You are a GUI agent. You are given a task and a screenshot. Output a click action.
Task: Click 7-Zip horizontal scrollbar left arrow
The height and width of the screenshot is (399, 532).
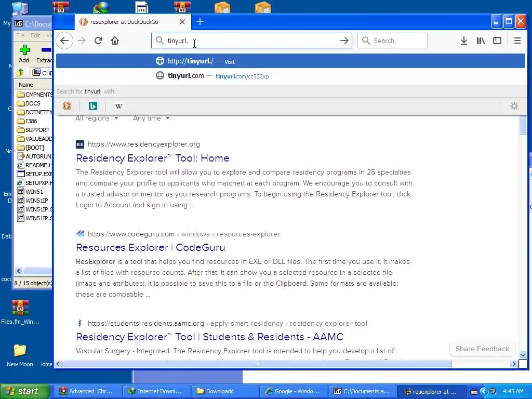pyautogui.click(x=19, y=271)
